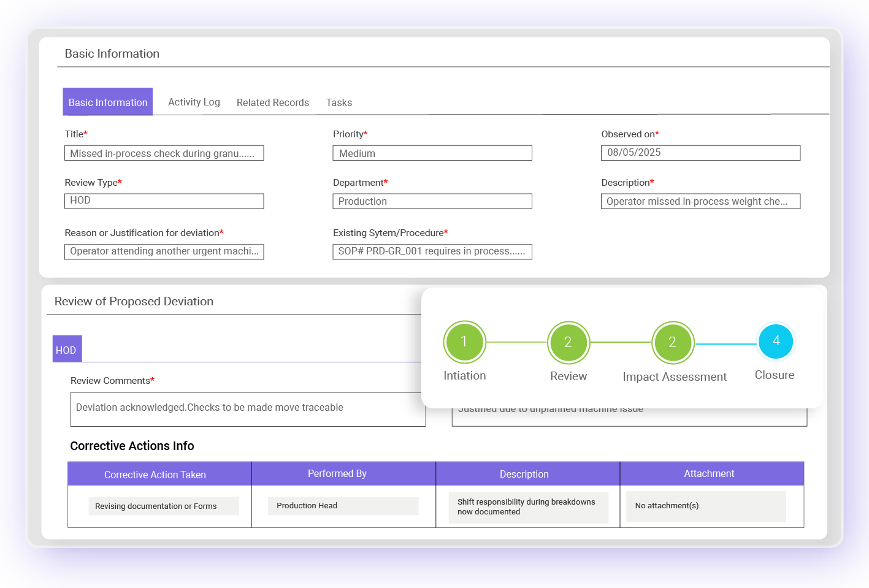Click the Department field showing Production
The height and width of the screenshot is (588, 869).
[x=432, y=201]
